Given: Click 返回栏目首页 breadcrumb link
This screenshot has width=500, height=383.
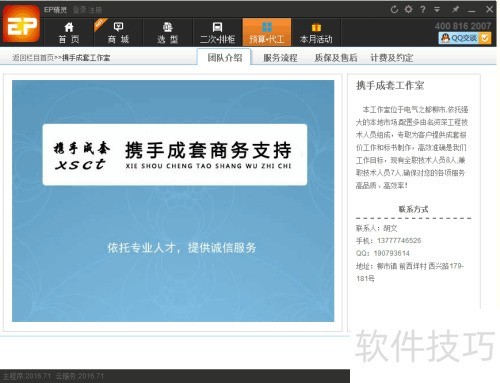Looking at the screenshot, I should (33, 58).
